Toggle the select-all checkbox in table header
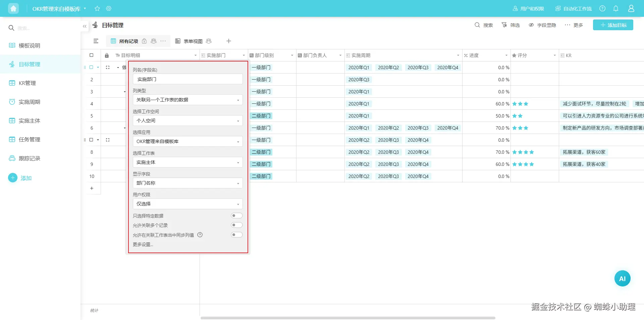Image resolution: width=644 pixels, height=320 pixels. (x=91, y=55)
